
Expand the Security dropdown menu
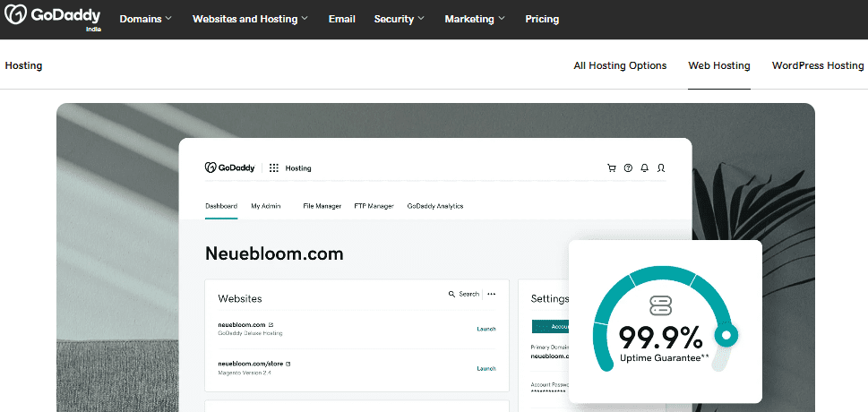click(400, 19)
